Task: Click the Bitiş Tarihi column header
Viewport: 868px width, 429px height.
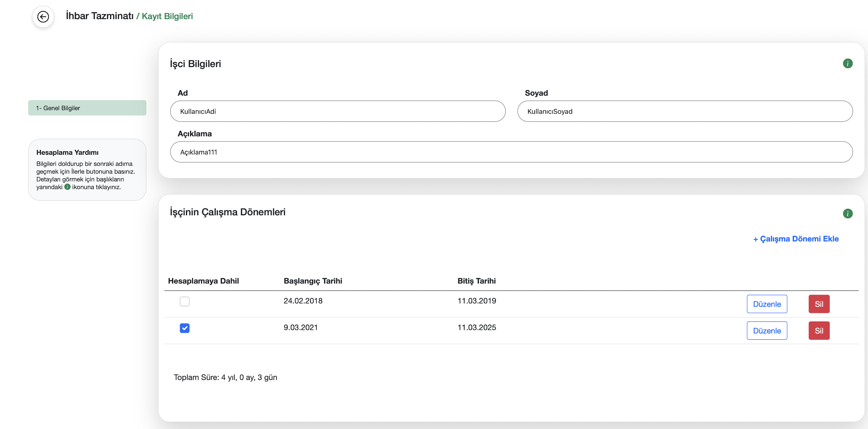Action: pyautogui.click(x=476, y=281)
